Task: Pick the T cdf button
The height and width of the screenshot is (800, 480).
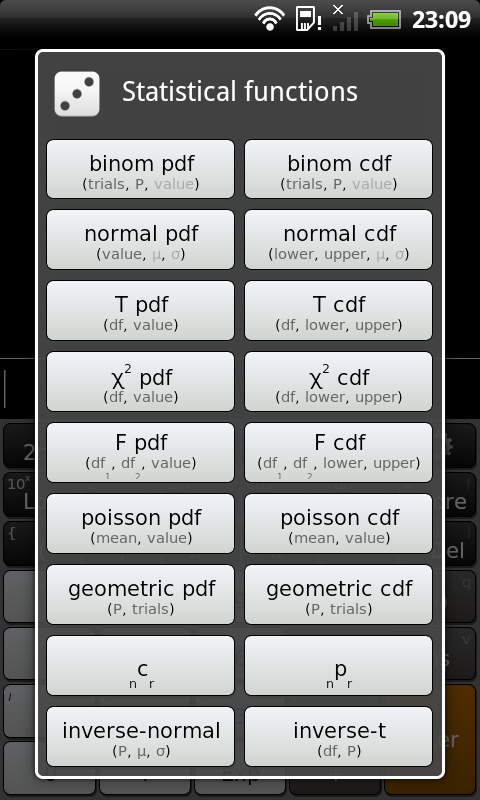Action: pos(339,311)
